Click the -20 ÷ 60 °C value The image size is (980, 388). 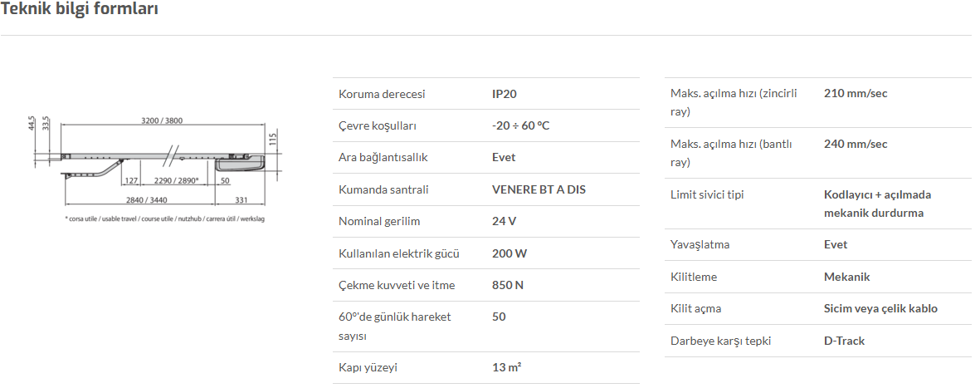(x=520, y=125)
